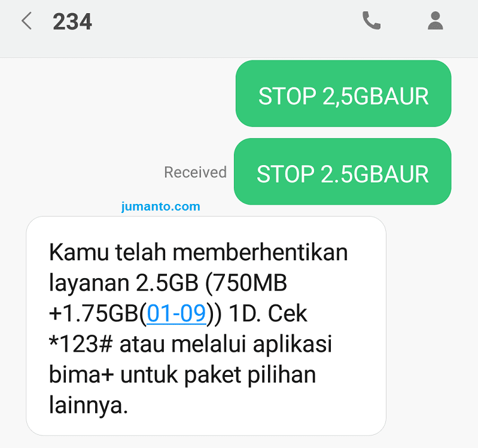
Task: Tap the word memberhentikan in the message
Action: coord(260,252)
